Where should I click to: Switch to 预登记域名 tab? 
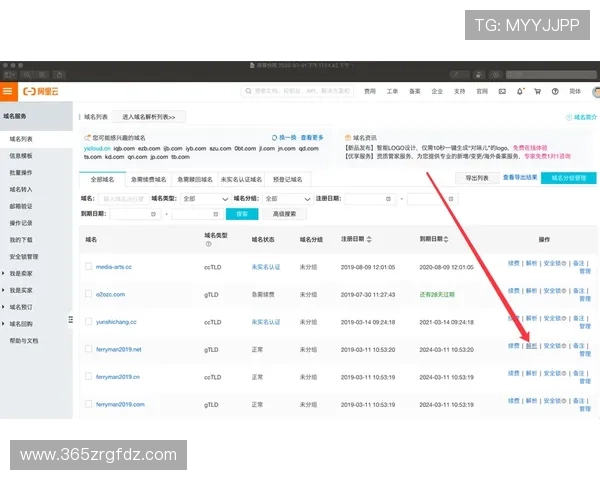(x=287, y=179)
